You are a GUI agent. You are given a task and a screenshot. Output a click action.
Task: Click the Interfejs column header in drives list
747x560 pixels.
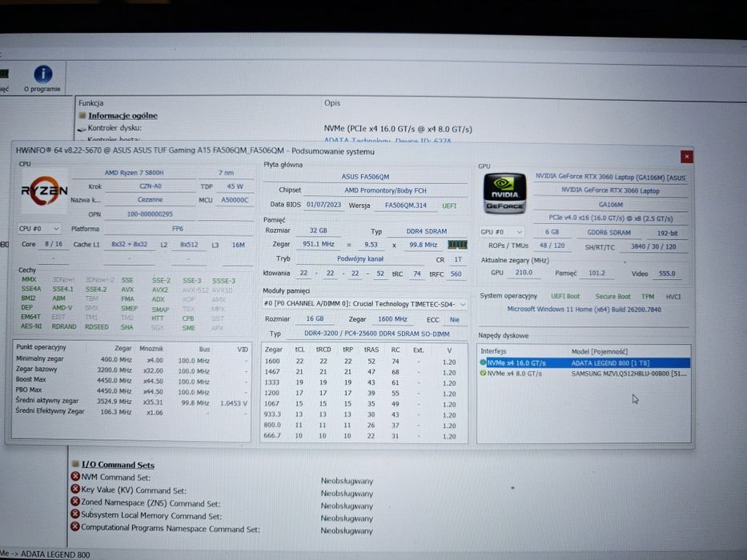coord(493,351)
